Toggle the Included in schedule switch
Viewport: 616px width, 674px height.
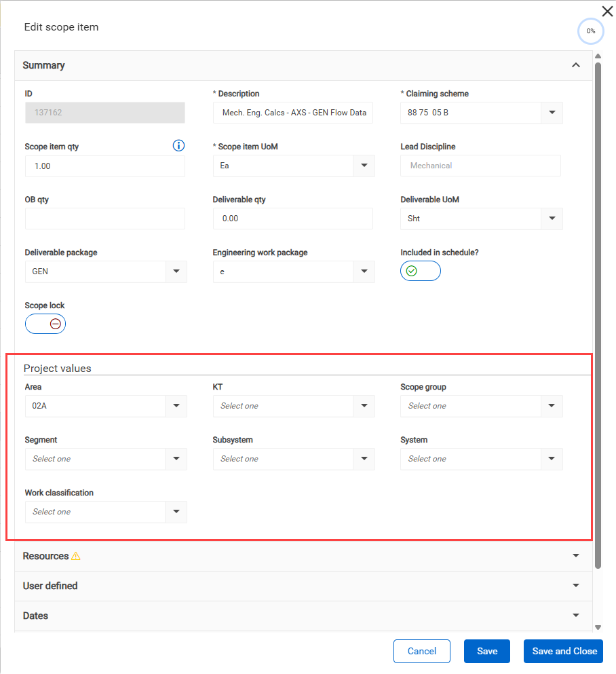click(420, 272)
